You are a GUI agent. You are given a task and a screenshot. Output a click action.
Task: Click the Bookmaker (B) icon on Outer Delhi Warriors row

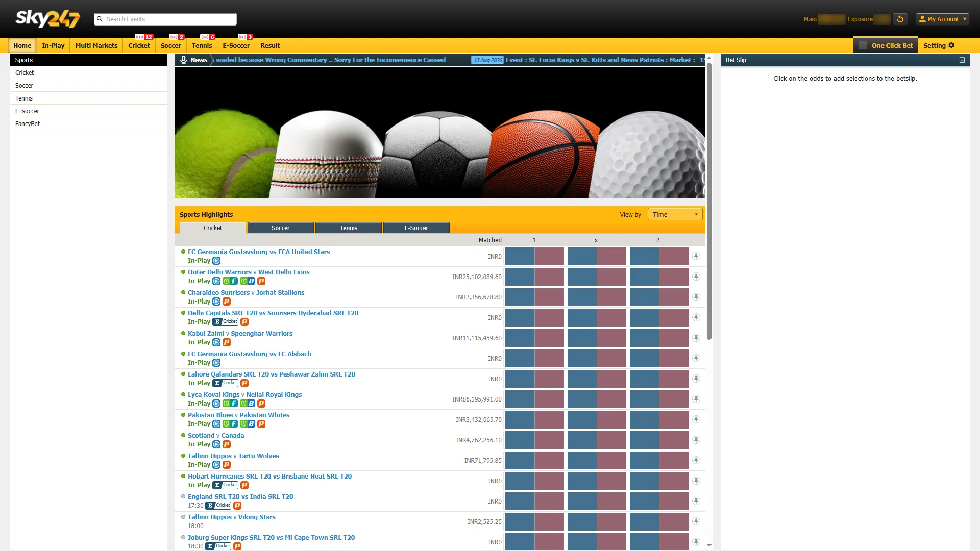248,281
